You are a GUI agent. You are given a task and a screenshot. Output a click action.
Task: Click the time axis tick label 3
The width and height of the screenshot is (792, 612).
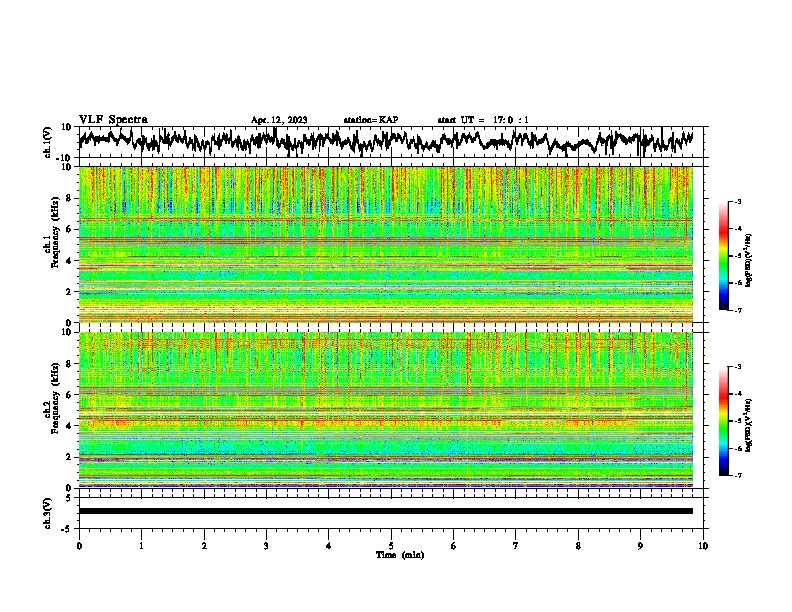266,546
